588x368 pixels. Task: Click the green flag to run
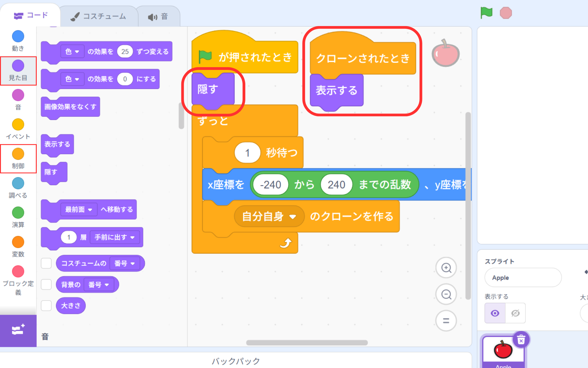point(486,13)
